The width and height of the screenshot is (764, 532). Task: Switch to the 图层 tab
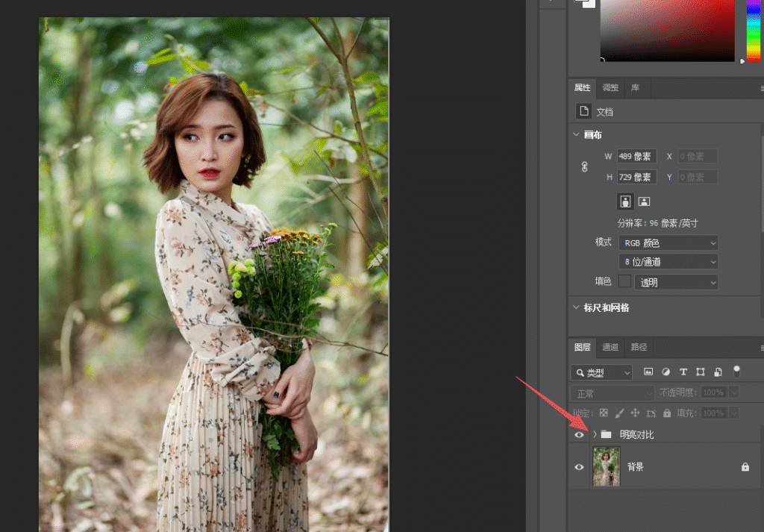click(x=582, y=347)
